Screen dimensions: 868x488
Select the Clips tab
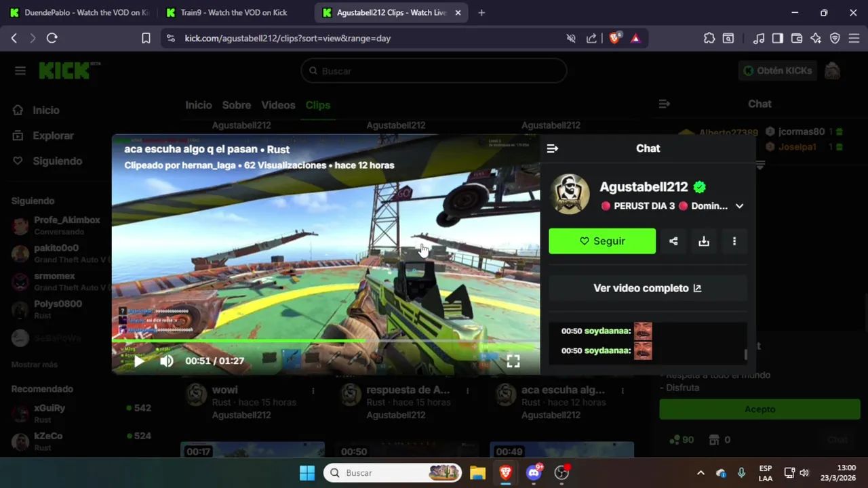point(318,105)
